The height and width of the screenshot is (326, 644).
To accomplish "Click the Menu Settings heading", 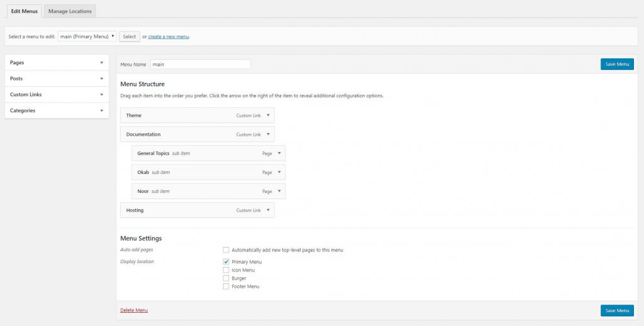I will [141, 238].
